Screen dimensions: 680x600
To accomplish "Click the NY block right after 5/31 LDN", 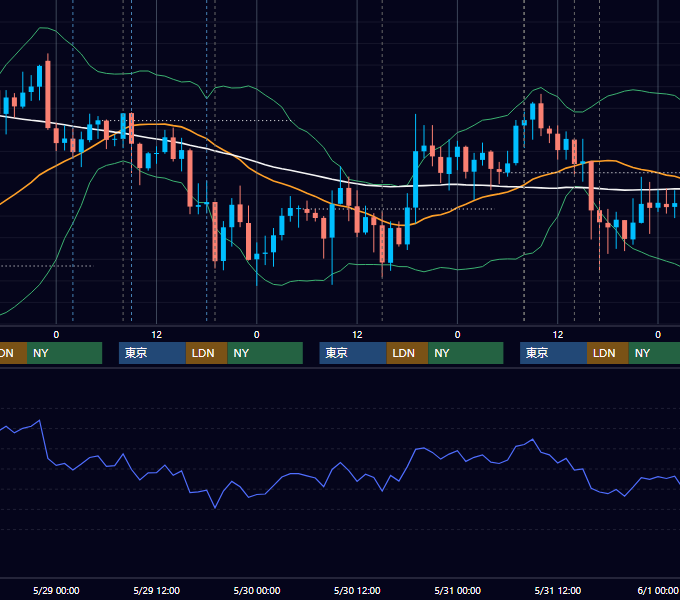I will coord(654,353).
